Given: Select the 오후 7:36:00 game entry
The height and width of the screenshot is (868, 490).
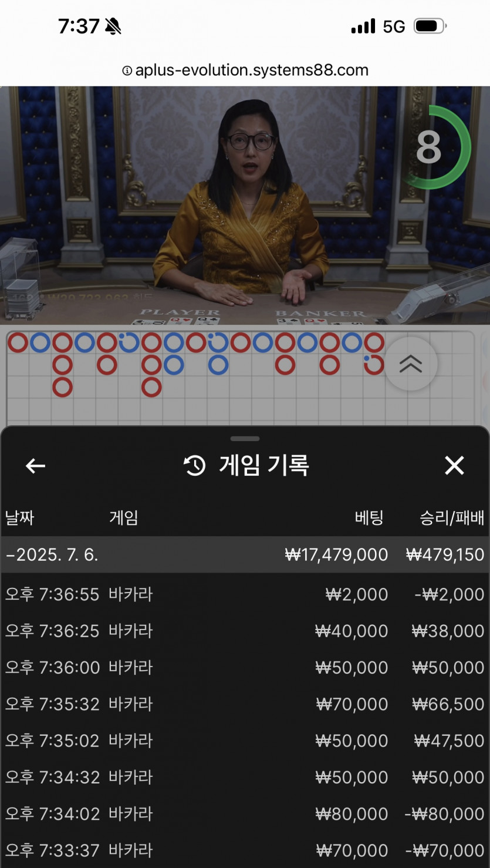Looking at the screenshot, I should (245, 668).
